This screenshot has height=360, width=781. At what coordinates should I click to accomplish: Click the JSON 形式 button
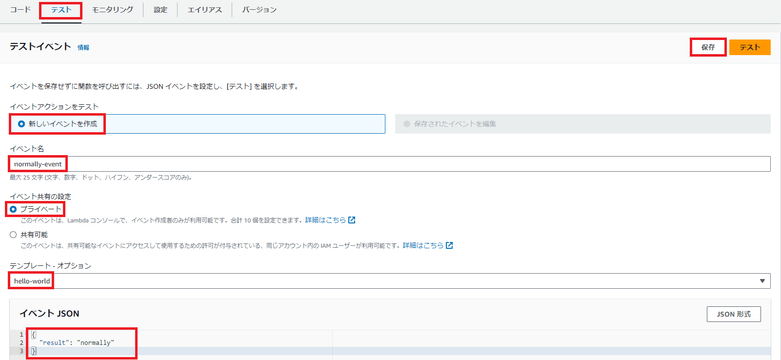(733, 314)
